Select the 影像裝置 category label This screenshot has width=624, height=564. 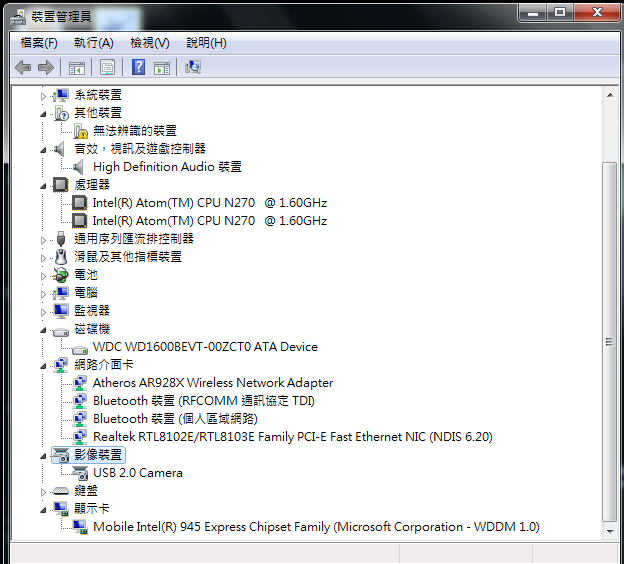click(x=98, y=455)
